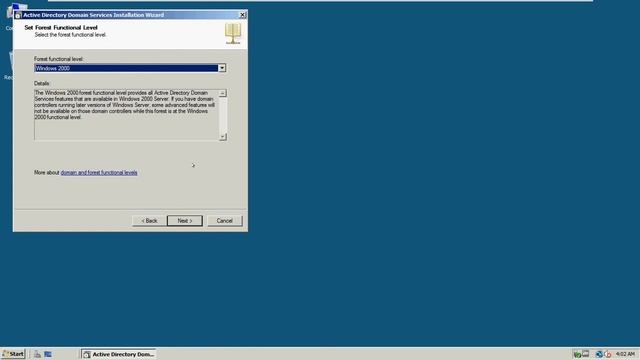Click the Next button in the wizard
Screen dimensions: 640x360
[x=184, y=221]
